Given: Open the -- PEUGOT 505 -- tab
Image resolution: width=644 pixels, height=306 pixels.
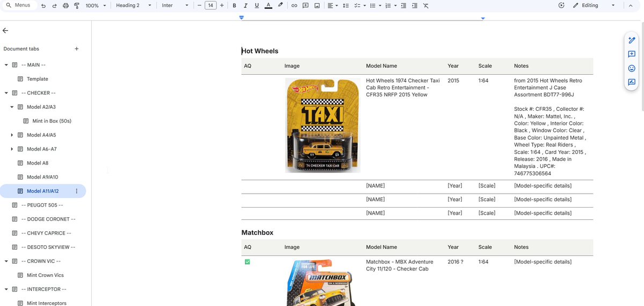Looking at the screenshot, I should [43, 205].
